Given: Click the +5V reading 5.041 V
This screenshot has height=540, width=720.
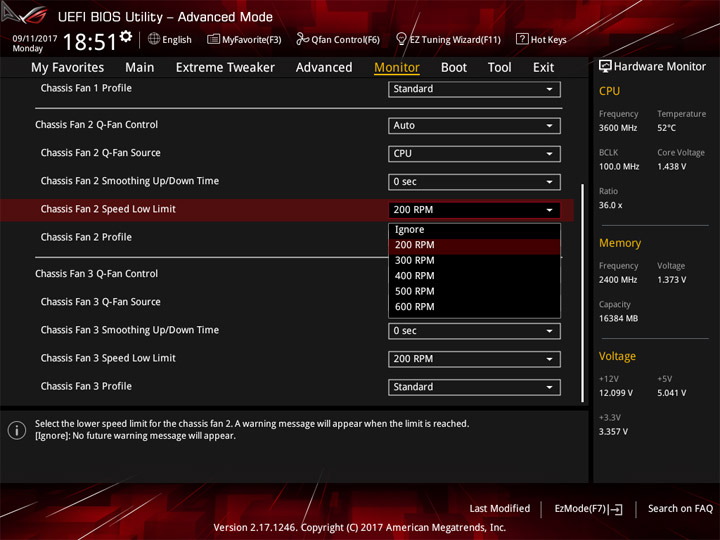Looking at the screenshot, I should click(671, 393).
